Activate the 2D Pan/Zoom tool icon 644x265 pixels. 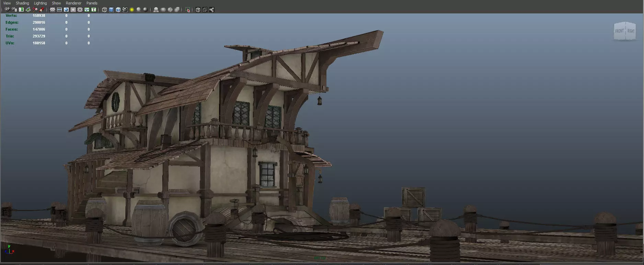coord(35,10)
